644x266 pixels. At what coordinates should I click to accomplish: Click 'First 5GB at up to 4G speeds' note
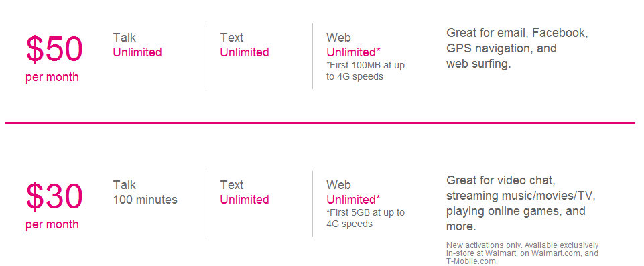pos(365,218)
